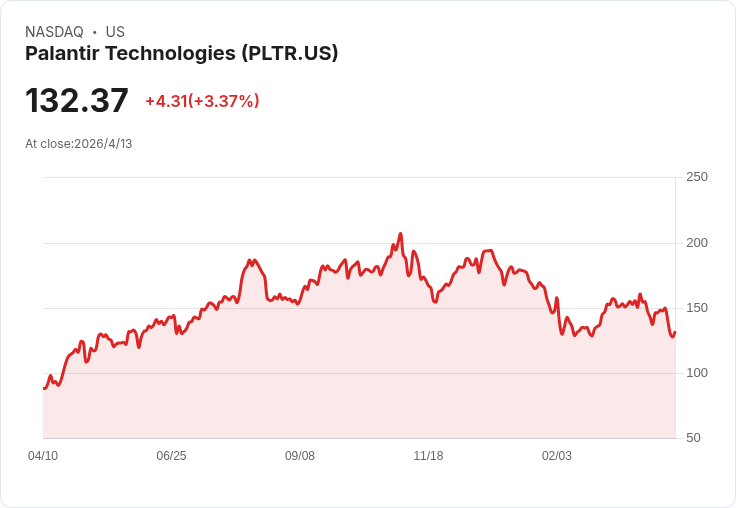Click the 100 y-axis price label

pos(697,373)
